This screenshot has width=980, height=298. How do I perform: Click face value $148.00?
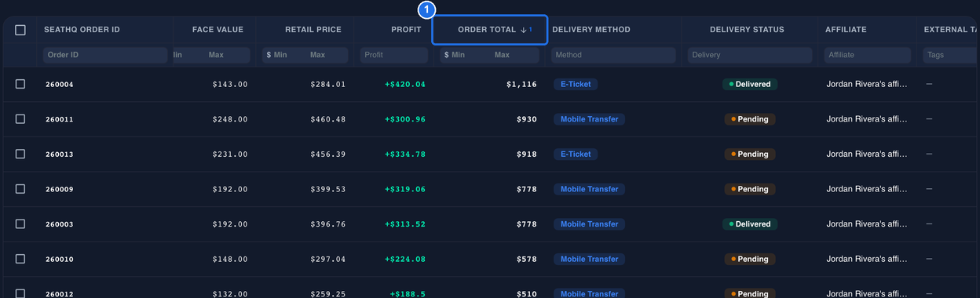tap(230, 259)
